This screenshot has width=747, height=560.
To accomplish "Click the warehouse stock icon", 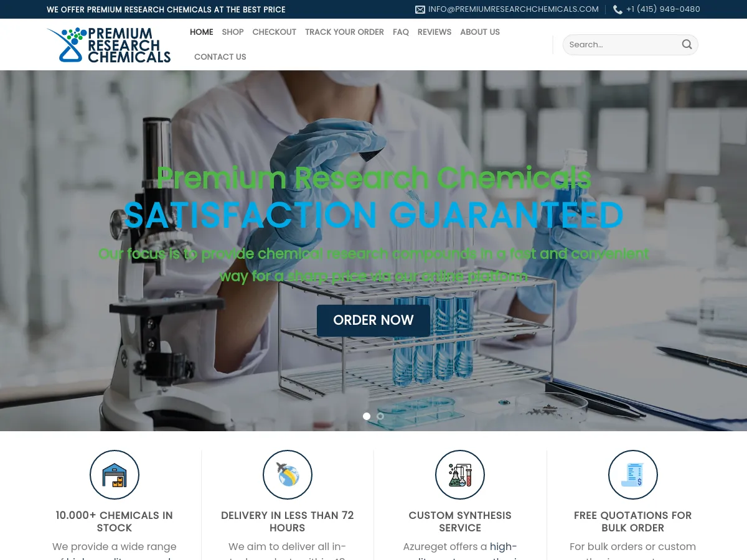I will 115,475.
